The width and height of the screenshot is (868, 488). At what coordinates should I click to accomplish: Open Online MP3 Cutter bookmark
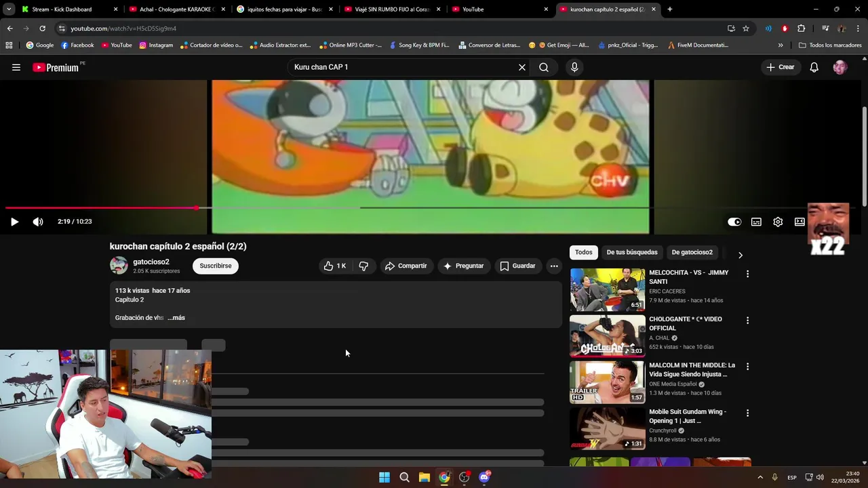[351, 45]
